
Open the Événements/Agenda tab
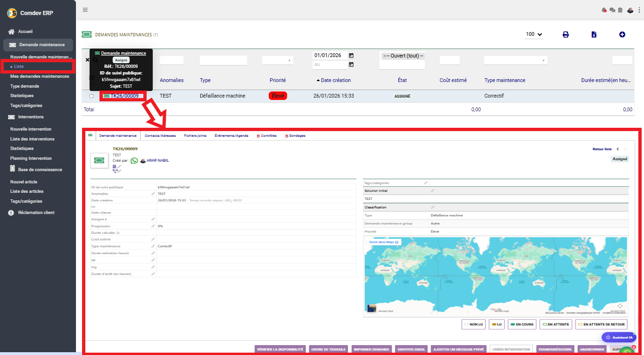click(x=231, y=136)
